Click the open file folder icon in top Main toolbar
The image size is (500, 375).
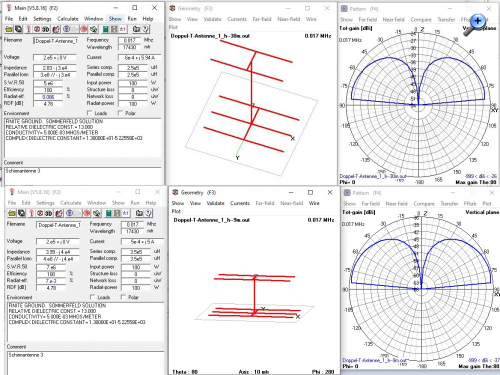point(9,29)
